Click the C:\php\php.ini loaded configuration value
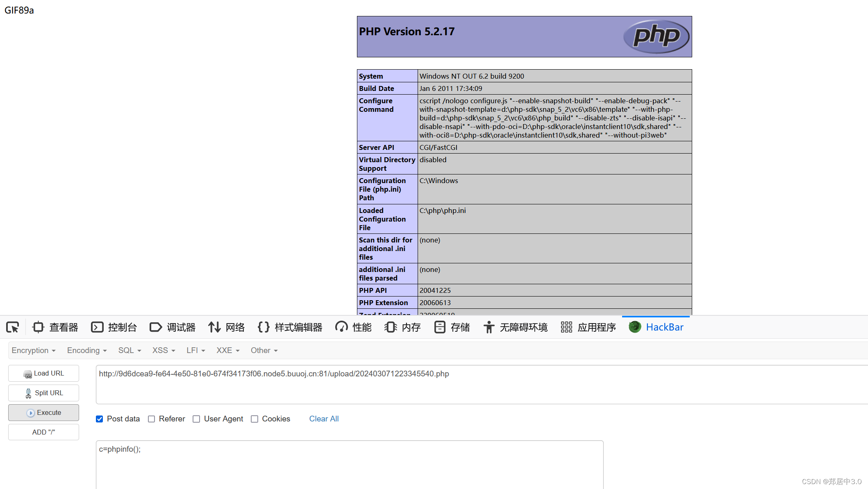The height and width of the screenshot is (489, 868). pos(443,211)
